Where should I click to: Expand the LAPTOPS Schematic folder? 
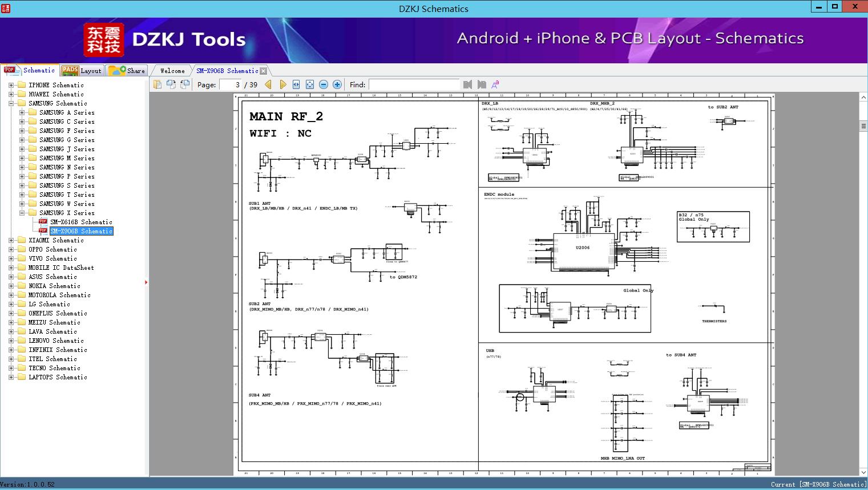pyautogui.click(x=11, y=377)
